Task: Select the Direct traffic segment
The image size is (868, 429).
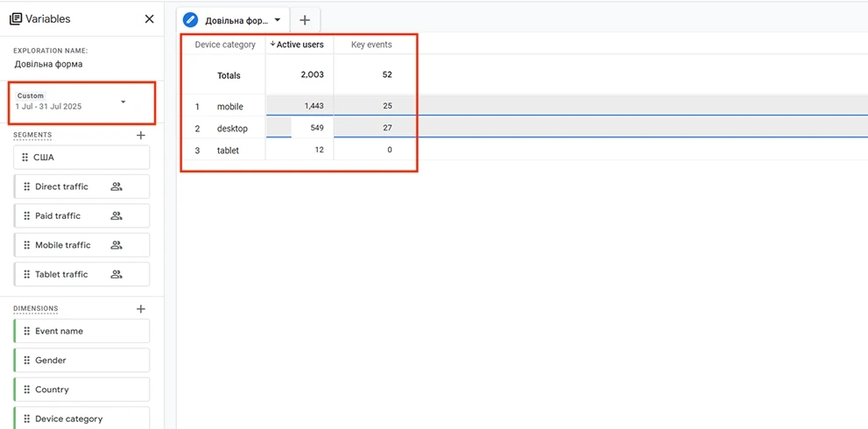Action: pos(82,186)
